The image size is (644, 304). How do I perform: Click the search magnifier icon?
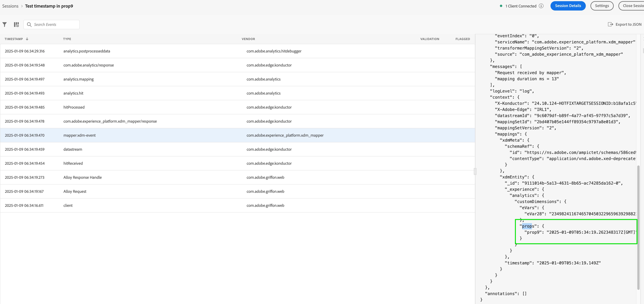pyautogui.click(x=29, y=24)
